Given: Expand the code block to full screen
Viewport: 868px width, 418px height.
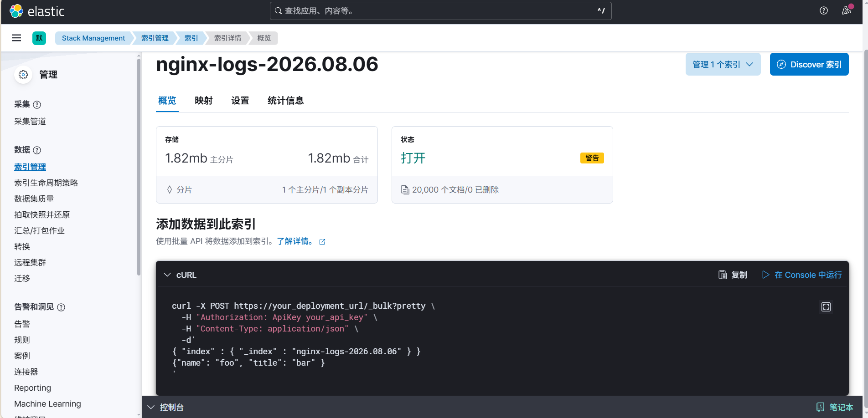Looking at the screenshot, I should point(826,307).
